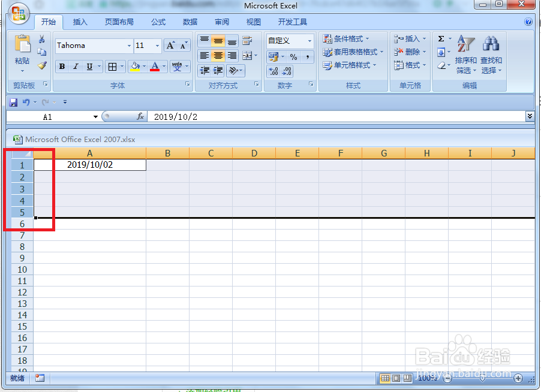The image size is (541, 392).
Task: Apply yellow fill color bucket
Action: coord(136,67)
